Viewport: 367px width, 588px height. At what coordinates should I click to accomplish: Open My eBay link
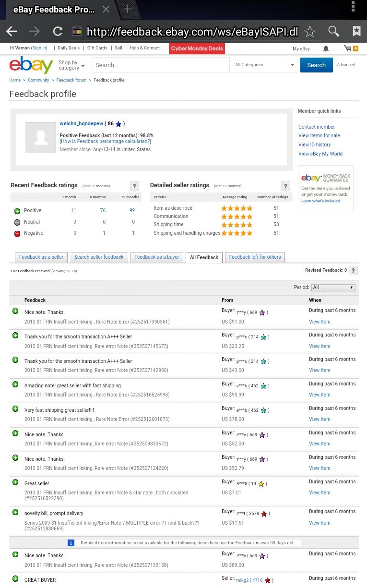tap(301, 49)
